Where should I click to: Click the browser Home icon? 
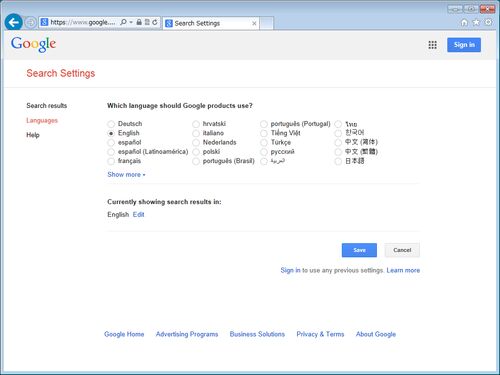click(x=464, y=22)
